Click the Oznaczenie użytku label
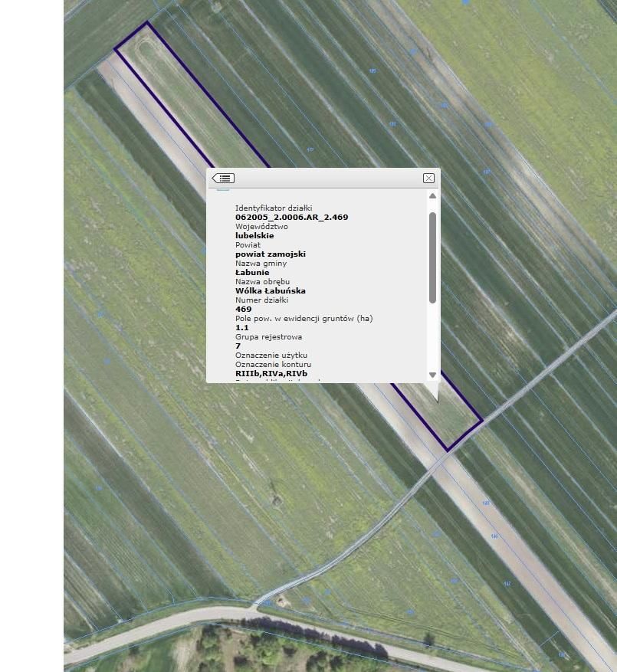This screenshot has height=672, width=617. 271,356
